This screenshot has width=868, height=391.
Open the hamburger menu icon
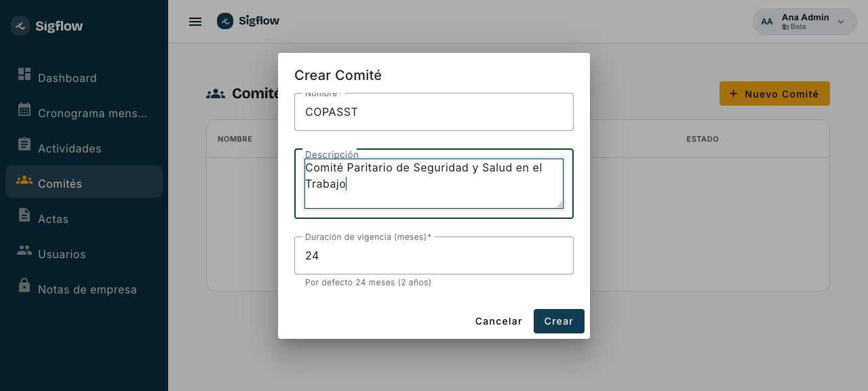(195, 22)
